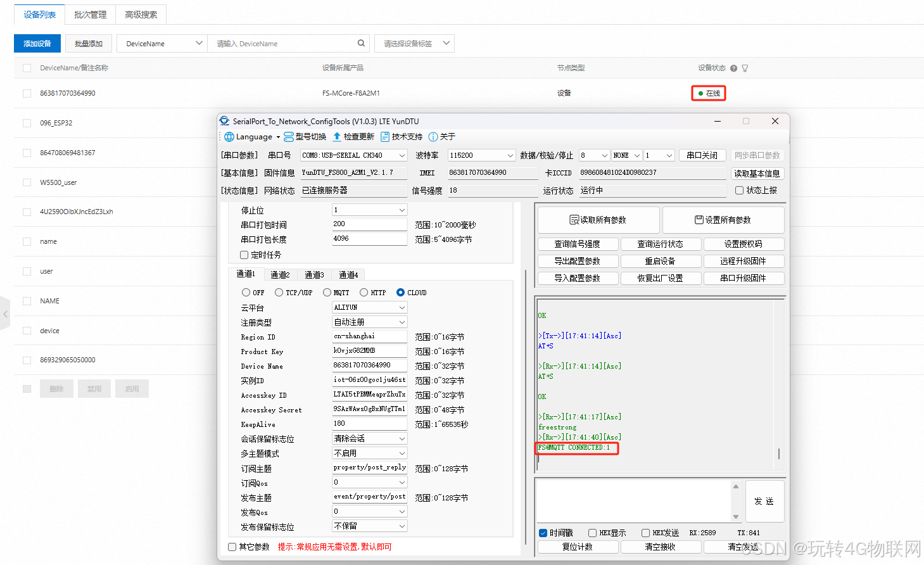924x565 pixels.
Task: Open the 订阅Qos dropdown
Action: [x=369, y=482]
